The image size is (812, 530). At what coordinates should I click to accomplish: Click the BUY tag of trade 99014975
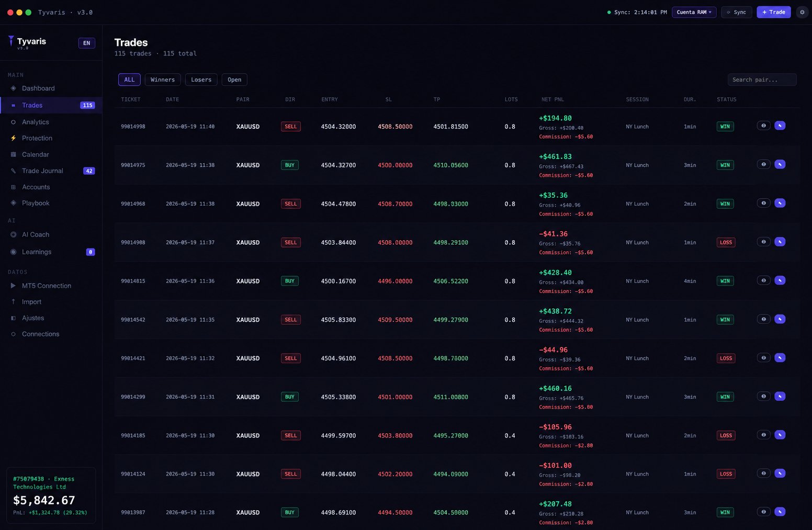pyautogui.click(x=289, y=165)
